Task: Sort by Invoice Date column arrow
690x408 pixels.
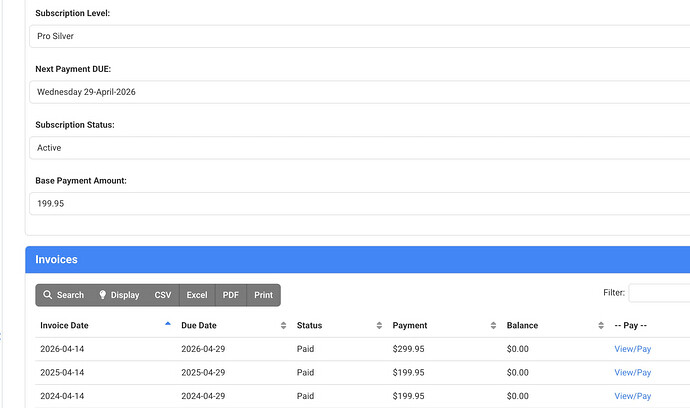Action: pos(168,324)
